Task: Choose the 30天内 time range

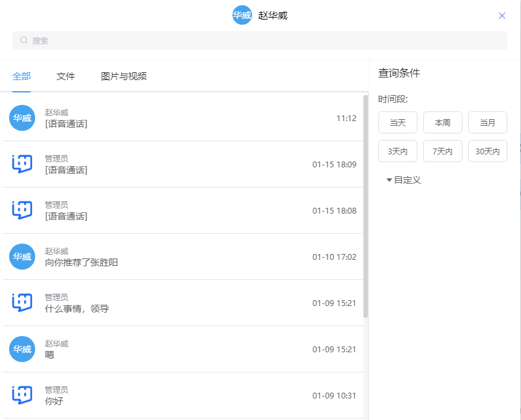Action: pyautogui.click(x=488, y=151)
